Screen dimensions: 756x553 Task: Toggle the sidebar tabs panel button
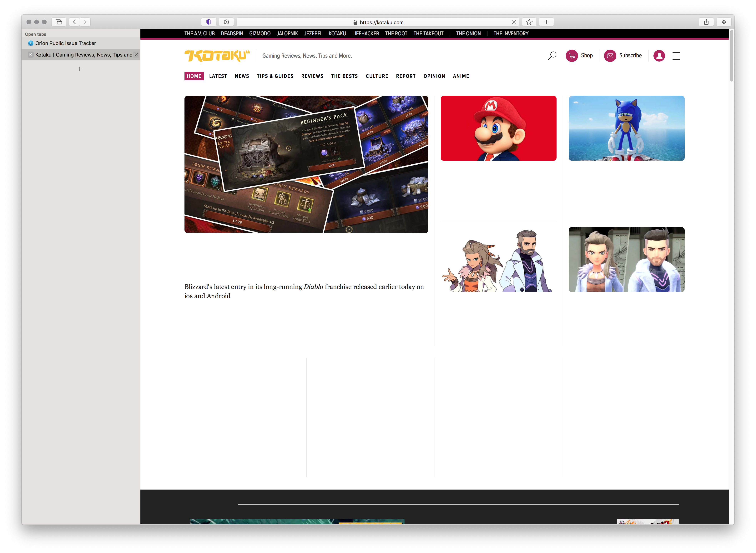pyautogui.click(x=59, y=22)
